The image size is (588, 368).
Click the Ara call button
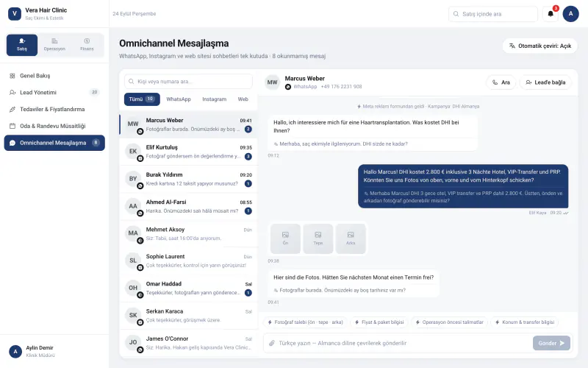pos(501,82)
